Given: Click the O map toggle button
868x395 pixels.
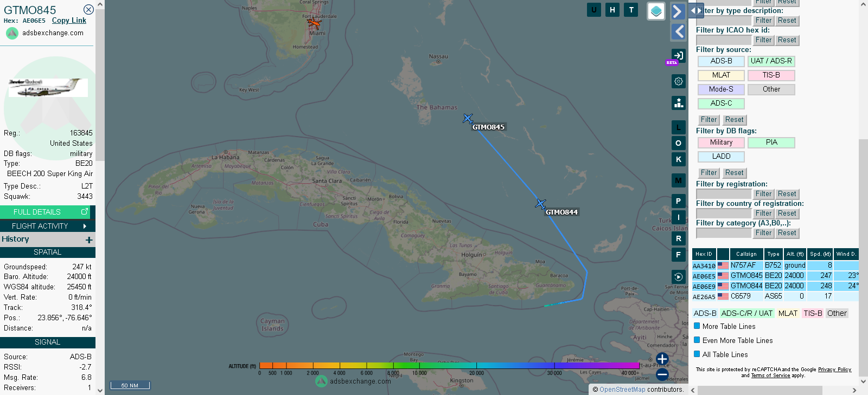Looking at the screenshot, I should point(678,143).
